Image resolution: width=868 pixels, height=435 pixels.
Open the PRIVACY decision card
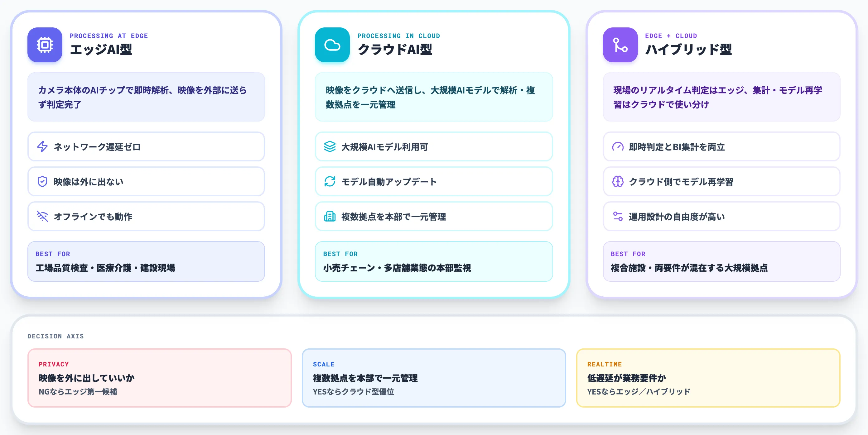click(x=160, y=378)
